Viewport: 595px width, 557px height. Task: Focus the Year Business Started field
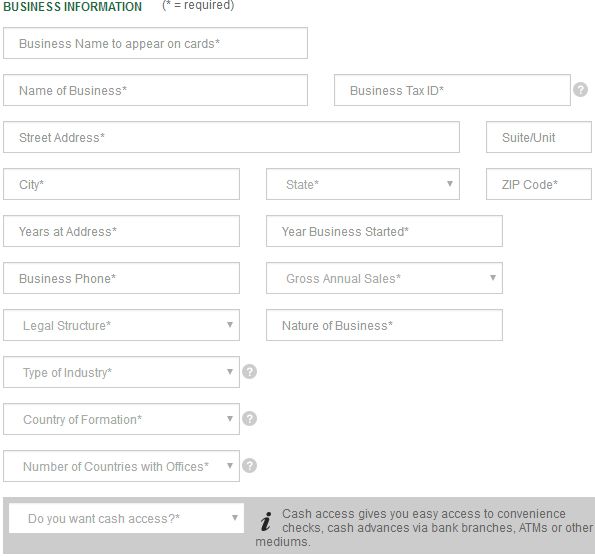384,231
